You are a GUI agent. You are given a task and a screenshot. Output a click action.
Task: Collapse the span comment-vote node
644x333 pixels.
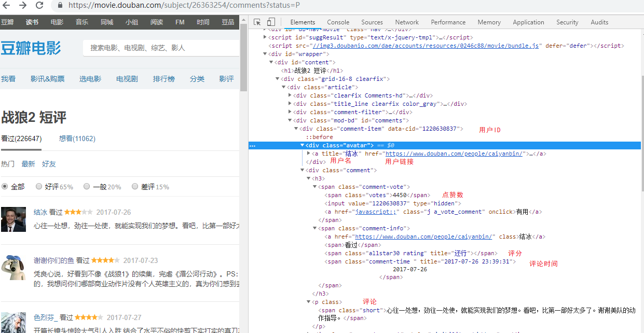315,187
